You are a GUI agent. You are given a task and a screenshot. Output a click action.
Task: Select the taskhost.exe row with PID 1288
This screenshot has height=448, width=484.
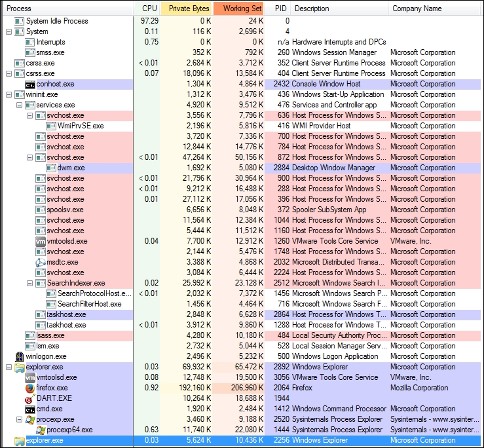point(242,325)
